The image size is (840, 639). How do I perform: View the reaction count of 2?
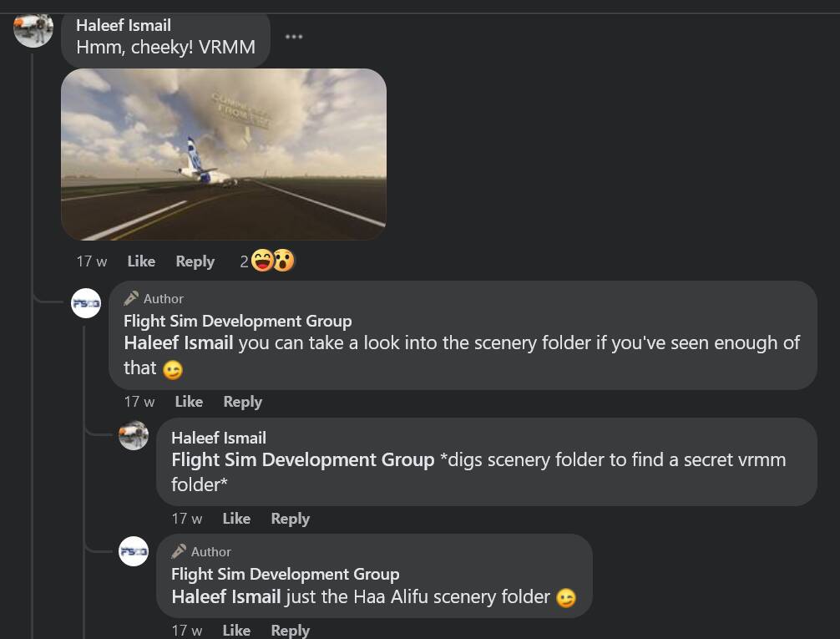coord(245,261)
